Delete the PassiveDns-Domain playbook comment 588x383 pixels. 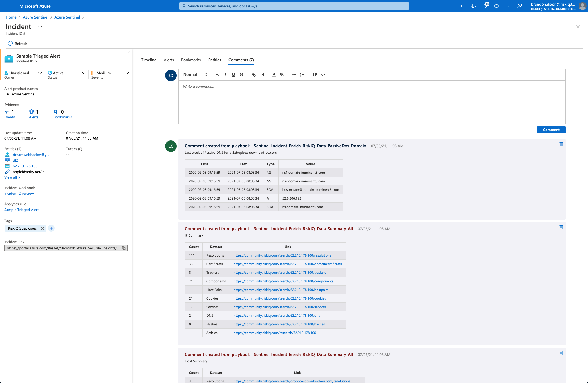pos(561,144)
